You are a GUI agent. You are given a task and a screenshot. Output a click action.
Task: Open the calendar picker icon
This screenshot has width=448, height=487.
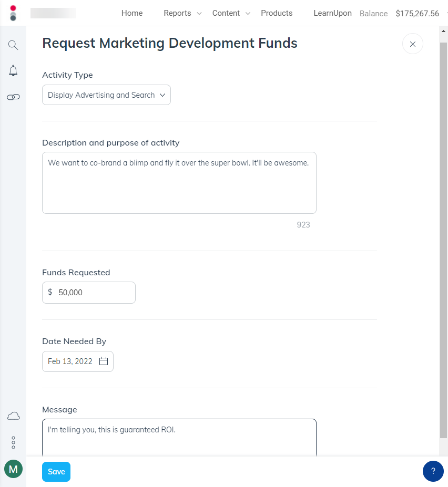pyautogui.click(x=104, y=361)
